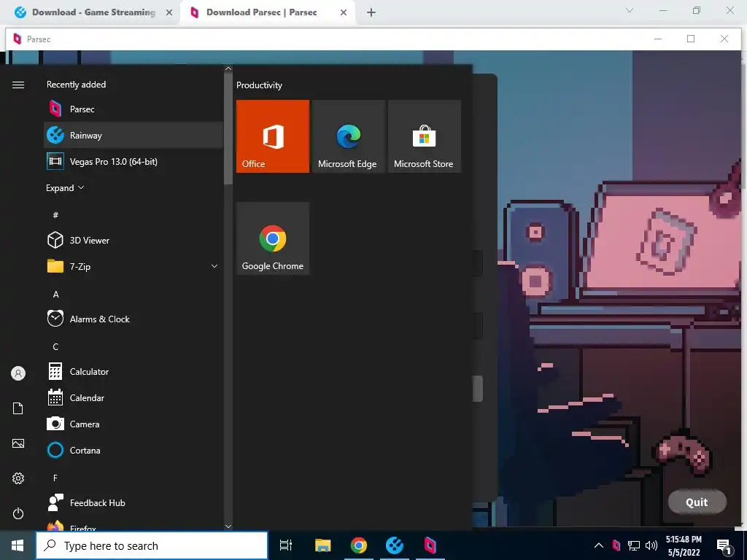Open the Calendar app
This screenshot has height=560, width=747.
pos(133,397)
